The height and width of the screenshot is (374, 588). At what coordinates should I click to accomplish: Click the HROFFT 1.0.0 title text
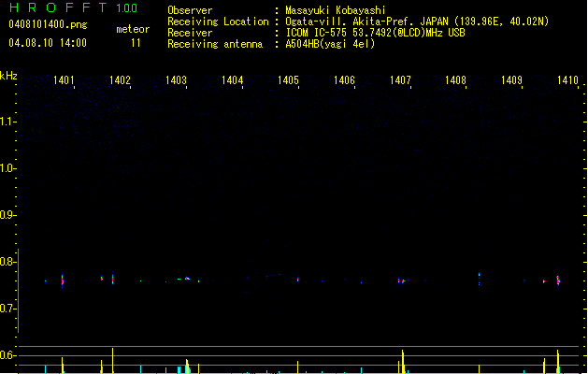coord(74,7)
